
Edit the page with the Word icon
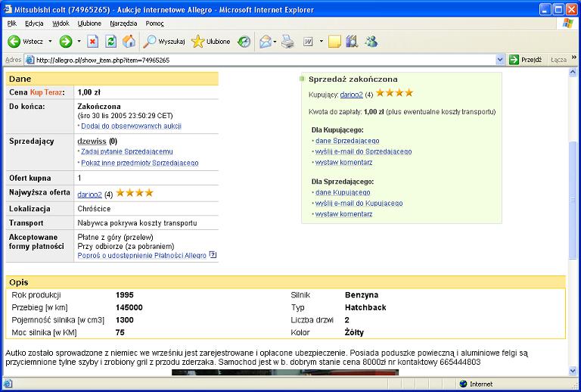tap(308, 42)
